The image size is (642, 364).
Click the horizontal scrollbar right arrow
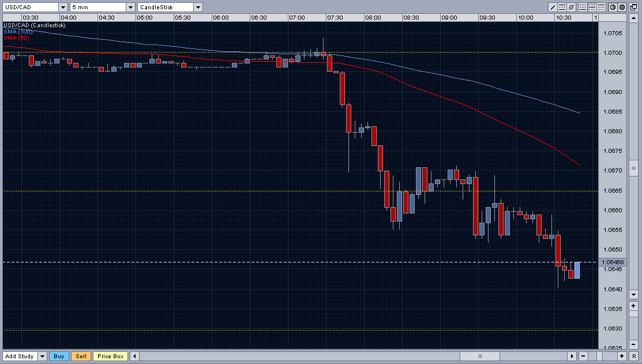[x=572, y=357]
